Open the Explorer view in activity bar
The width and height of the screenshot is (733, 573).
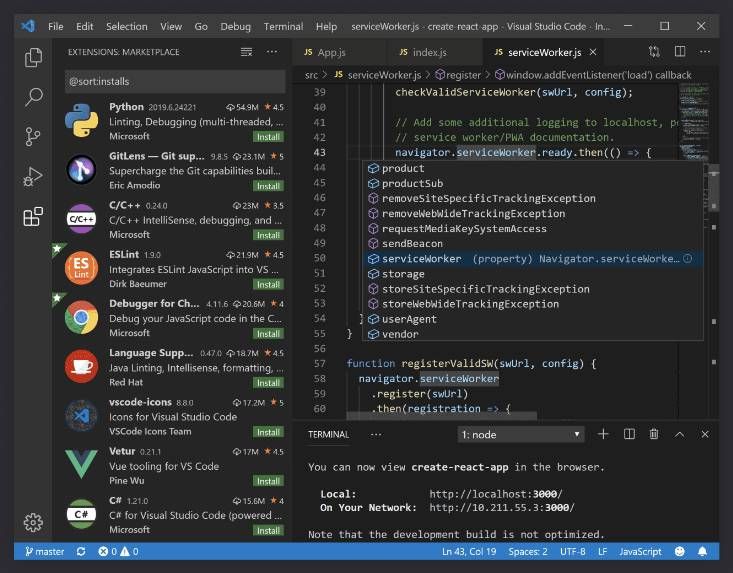click(33, 58)
